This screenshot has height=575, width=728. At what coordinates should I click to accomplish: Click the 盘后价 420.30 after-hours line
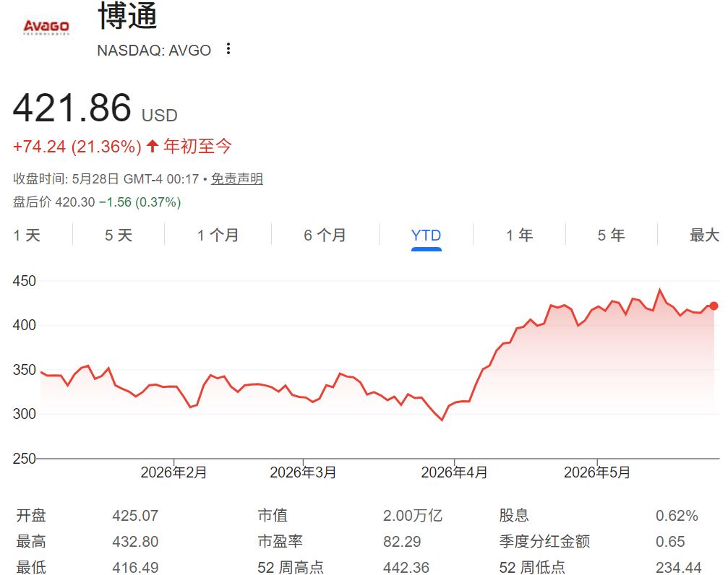(x=97, y=202)
